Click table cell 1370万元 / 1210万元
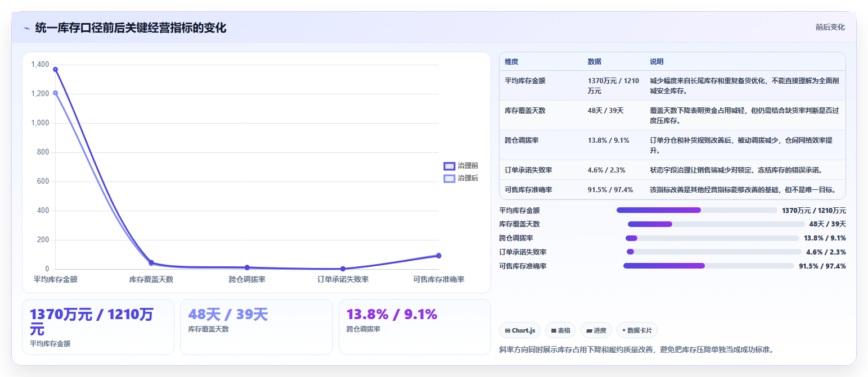Viewport: 868px width, 377px height. [x=613, y=85]
